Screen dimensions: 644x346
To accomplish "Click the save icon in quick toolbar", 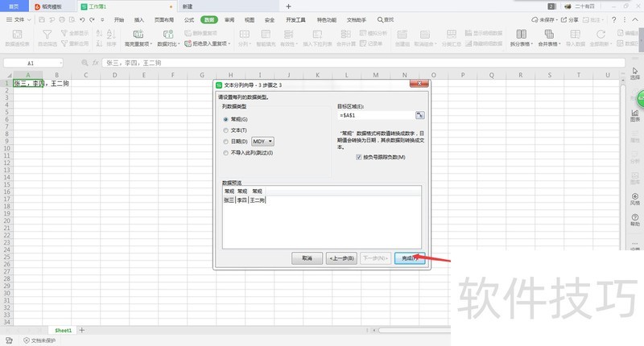I will point(42,19).
